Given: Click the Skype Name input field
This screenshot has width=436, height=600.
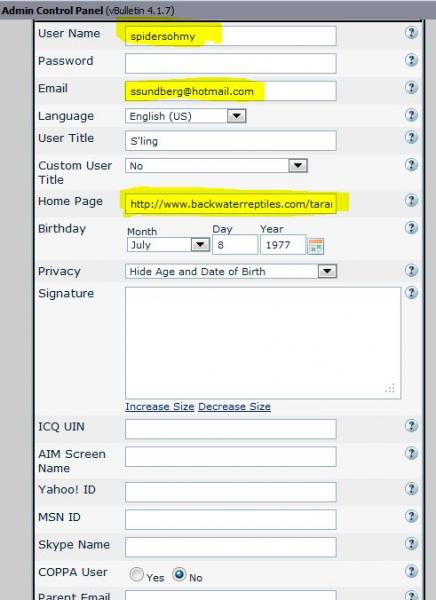Looking at the screenshot, I should (x=231, y=547).
